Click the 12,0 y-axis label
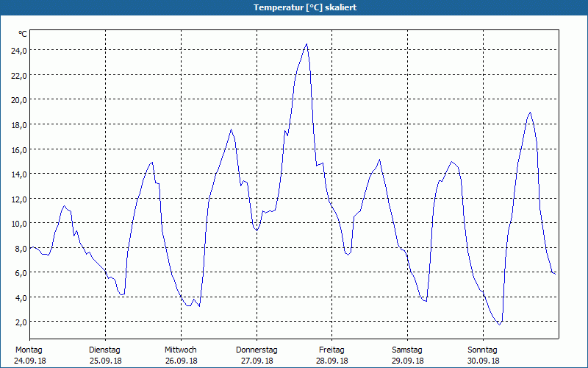Screen dimensions: 588x368 coord(19,199)
